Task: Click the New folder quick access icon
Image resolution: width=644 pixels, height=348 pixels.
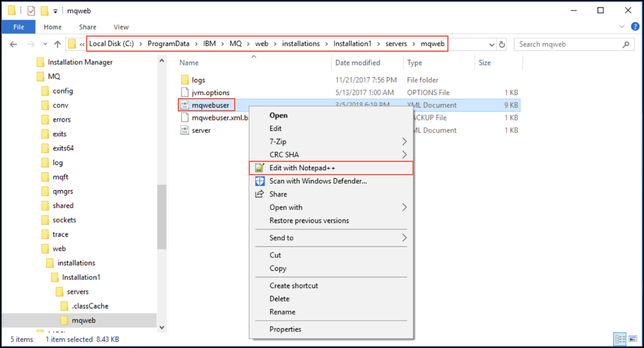Action: point(44,11)
